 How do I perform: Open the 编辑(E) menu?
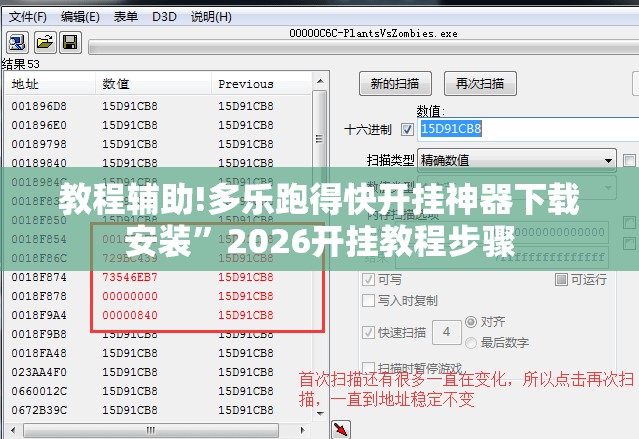[x=80, y=17]
